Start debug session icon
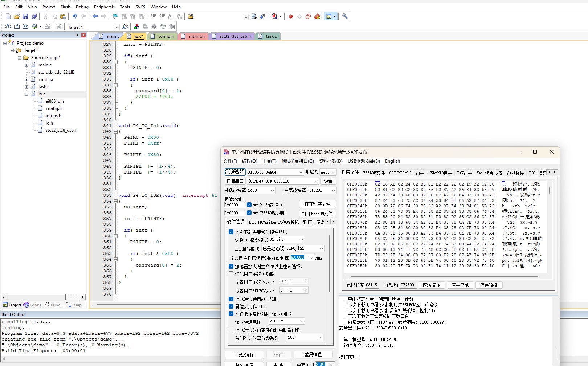 coord(275,16)
